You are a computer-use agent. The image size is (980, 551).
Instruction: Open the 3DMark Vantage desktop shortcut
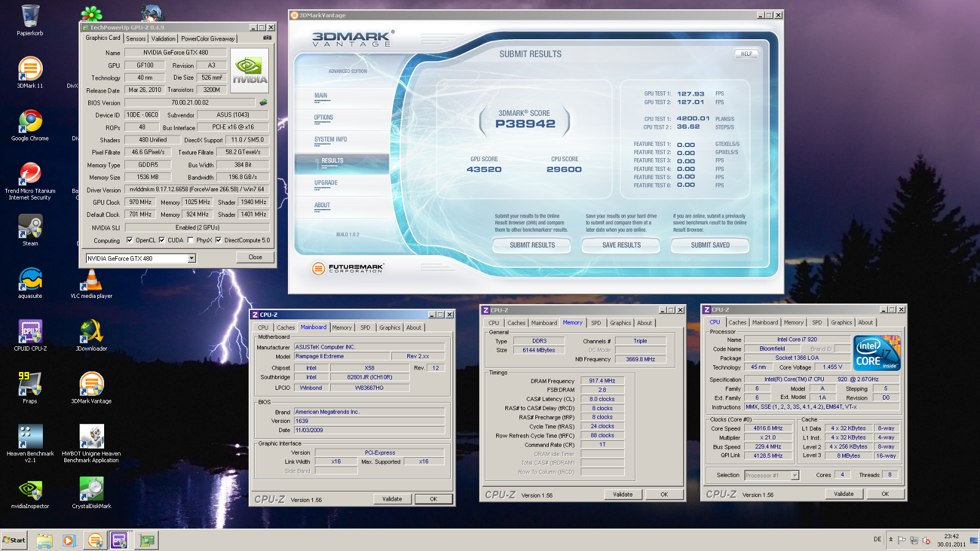click(91, 388)
